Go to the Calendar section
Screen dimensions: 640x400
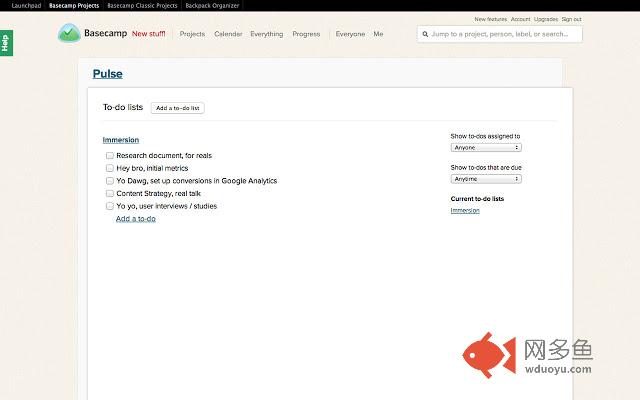[228, 34]
